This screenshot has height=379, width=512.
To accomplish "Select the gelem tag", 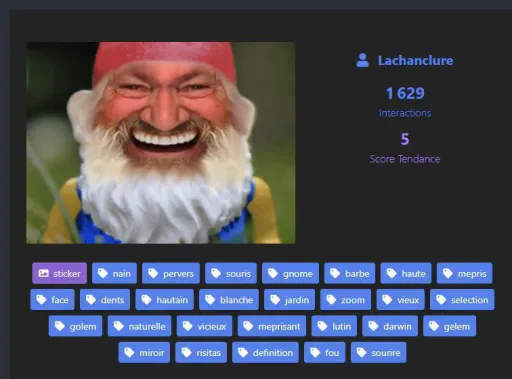I will pos(449,326).
